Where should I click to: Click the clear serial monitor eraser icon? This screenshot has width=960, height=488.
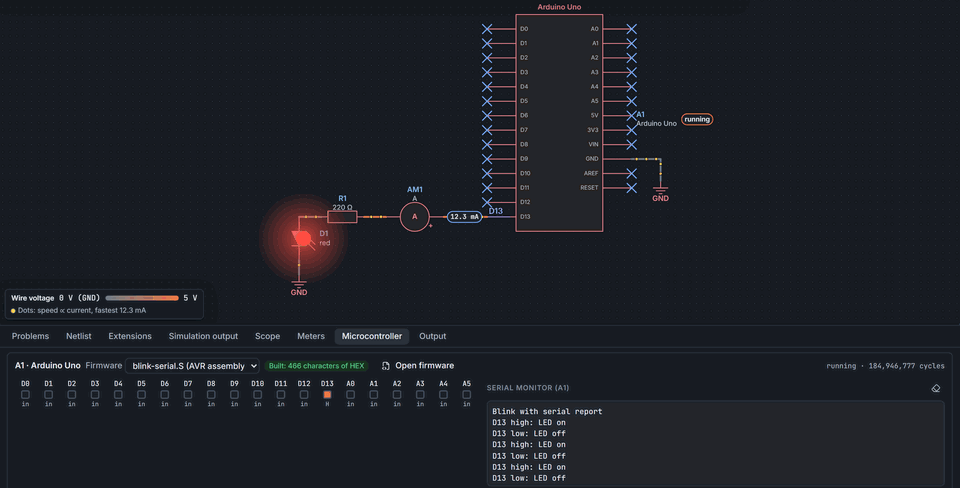pos(936,388)
